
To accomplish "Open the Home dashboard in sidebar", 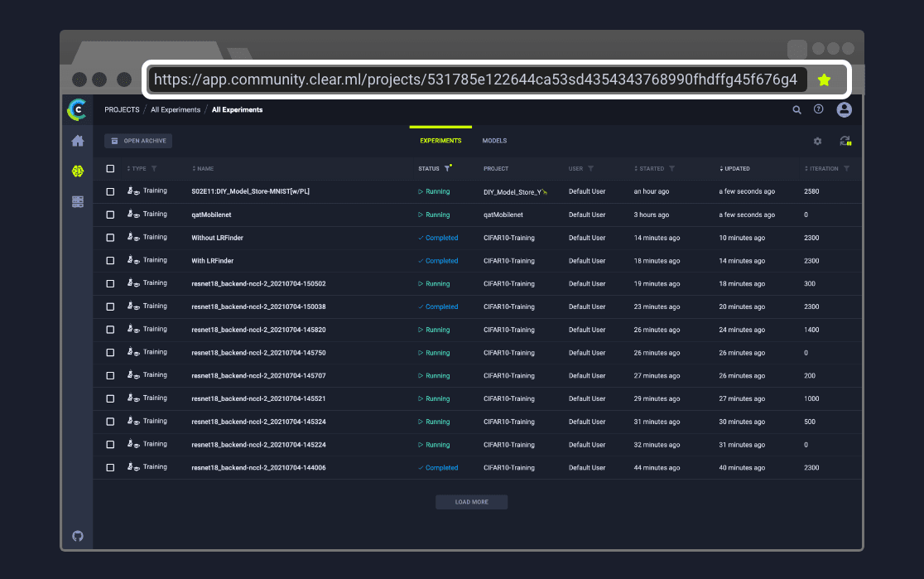I will pyautogui.click(x=78, y=141).
